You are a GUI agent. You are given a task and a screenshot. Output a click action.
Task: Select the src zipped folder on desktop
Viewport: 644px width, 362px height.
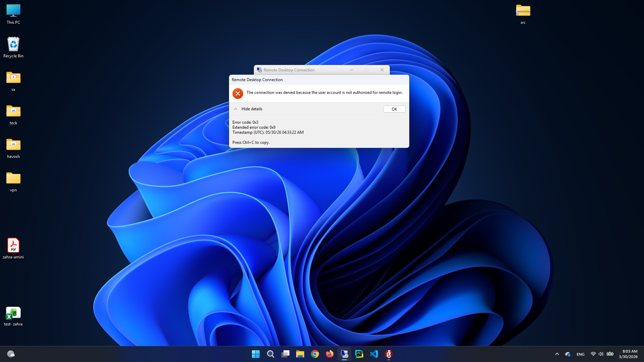(x=523, y=14)
